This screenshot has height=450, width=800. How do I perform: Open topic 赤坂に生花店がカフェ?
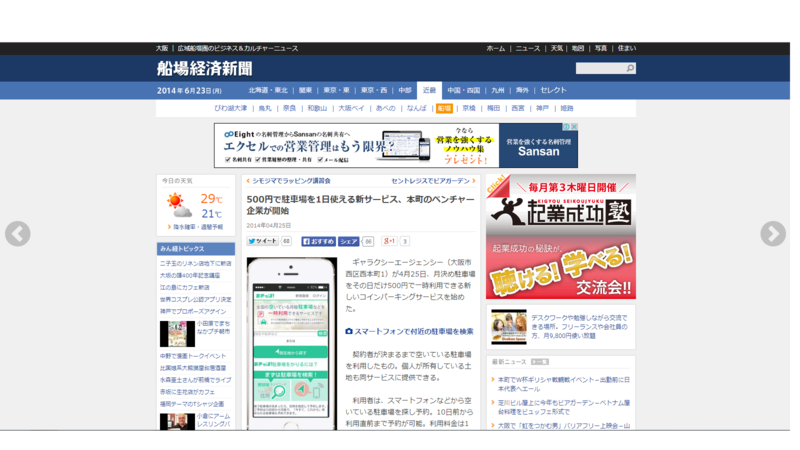pos(187,392)
